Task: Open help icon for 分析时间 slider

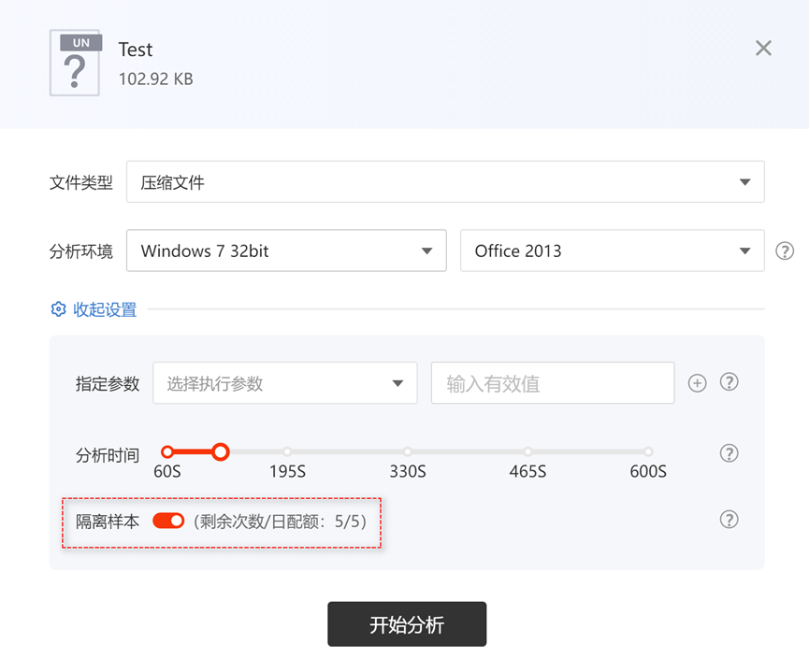Action: point(729,453)
